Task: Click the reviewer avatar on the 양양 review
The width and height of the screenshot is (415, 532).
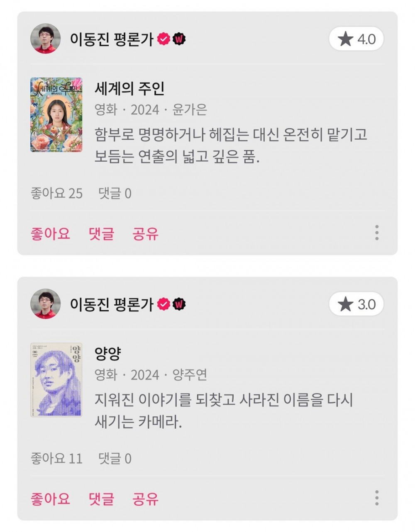Action: click(46, 304)
